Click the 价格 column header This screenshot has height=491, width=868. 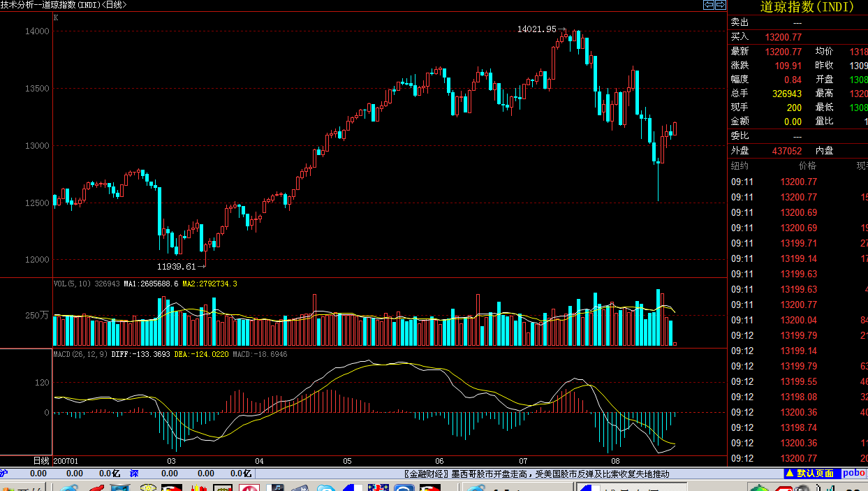tap(807, 166)
